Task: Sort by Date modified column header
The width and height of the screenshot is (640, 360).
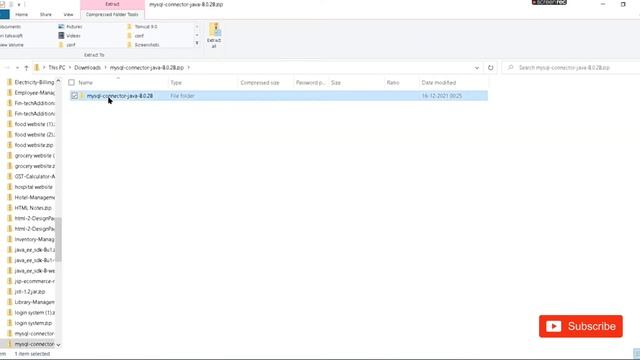Action: [x=453, y=82]
